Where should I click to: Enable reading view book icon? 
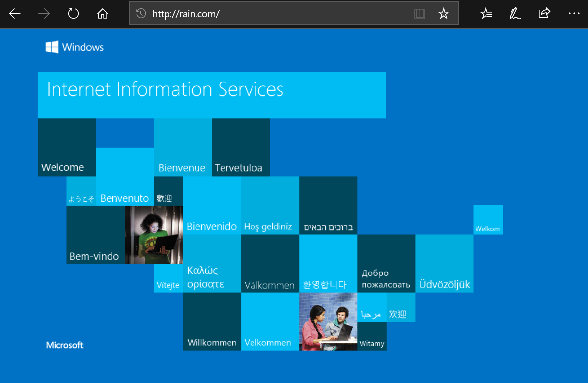pyautogui.click(x=420, y=14)
